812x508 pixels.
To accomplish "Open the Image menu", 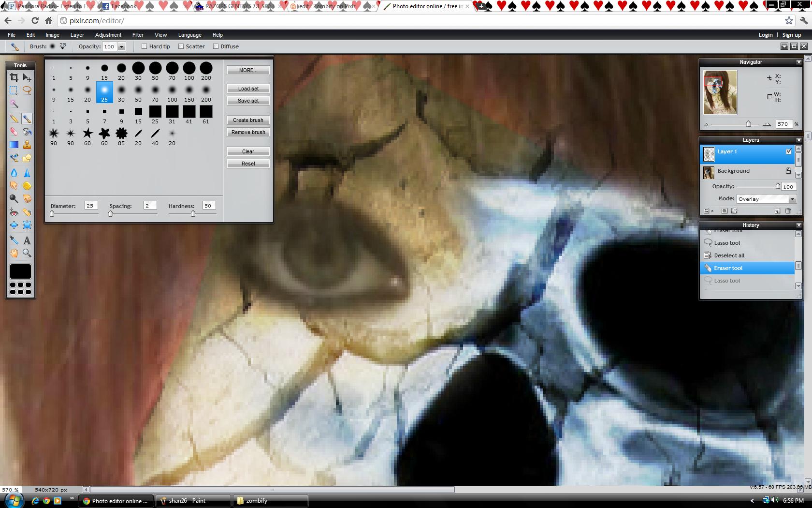I will pyautogui.click(x=53, y=35).
